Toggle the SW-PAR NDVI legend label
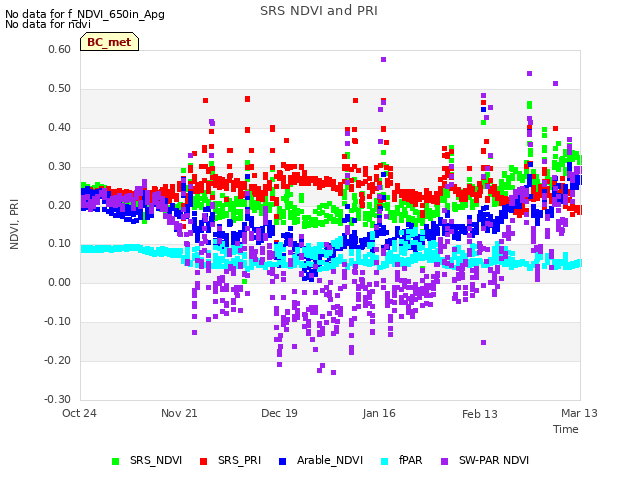Viewport: 640px width, 480px height. [494, 460]
